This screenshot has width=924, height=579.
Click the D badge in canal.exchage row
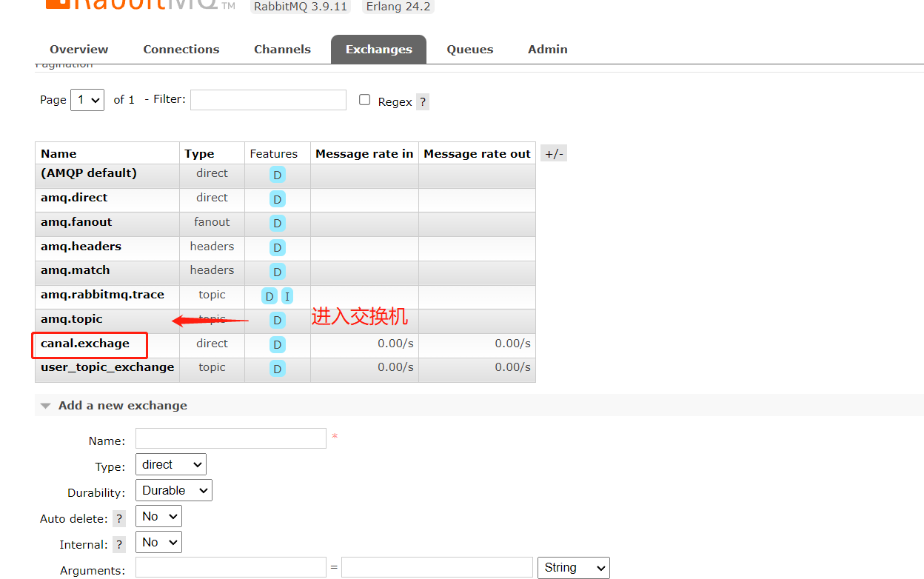tap(277, 345)
